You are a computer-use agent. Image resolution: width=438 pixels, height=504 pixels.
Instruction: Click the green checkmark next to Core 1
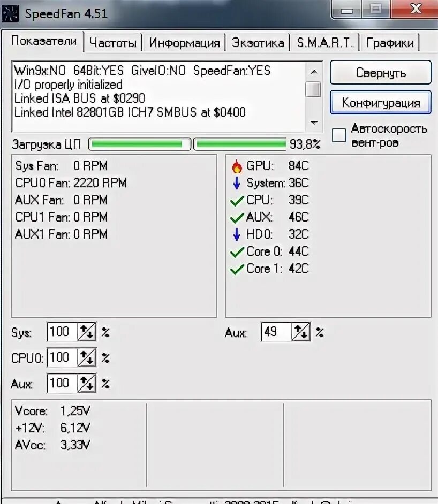pos(237,269)
